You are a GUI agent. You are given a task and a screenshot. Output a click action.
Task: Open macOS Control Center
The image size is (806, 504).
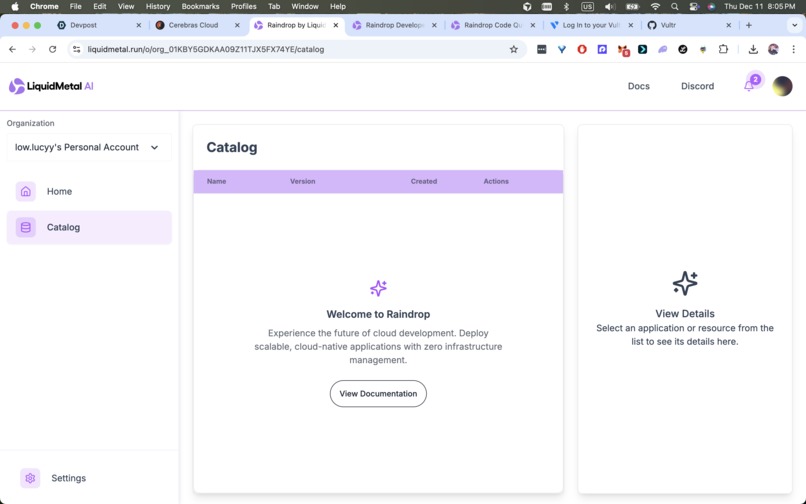coord(694,7)
